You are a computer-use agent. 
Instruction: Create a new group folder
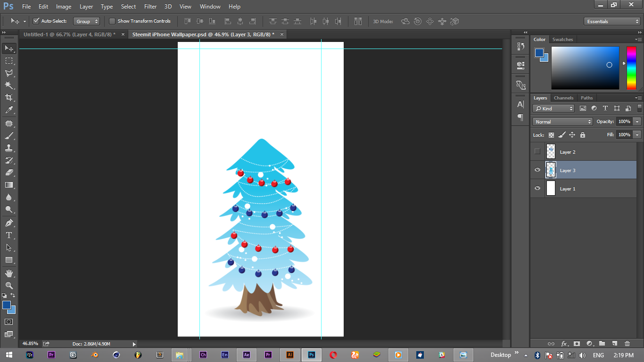tap(602, 344)
